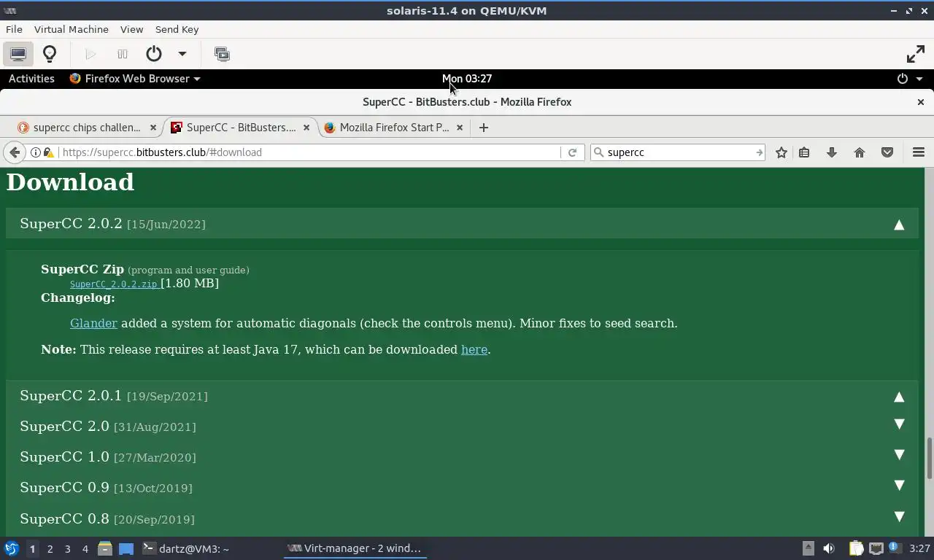
Task: Click the search go arrow
Action: 759,152
